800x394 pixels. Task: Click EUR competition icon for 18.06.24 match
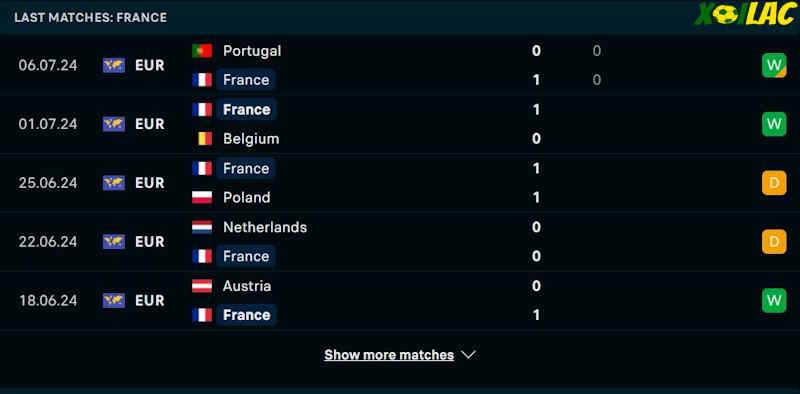point(114,300)
